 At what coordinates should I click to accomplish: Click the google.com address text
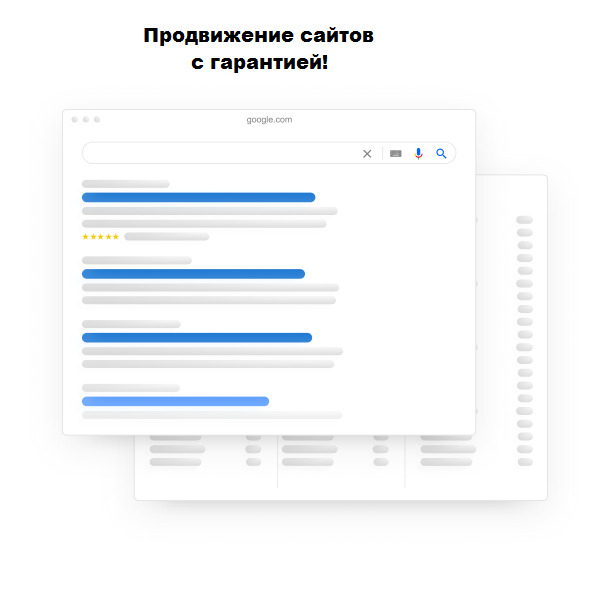pos(269,120)
